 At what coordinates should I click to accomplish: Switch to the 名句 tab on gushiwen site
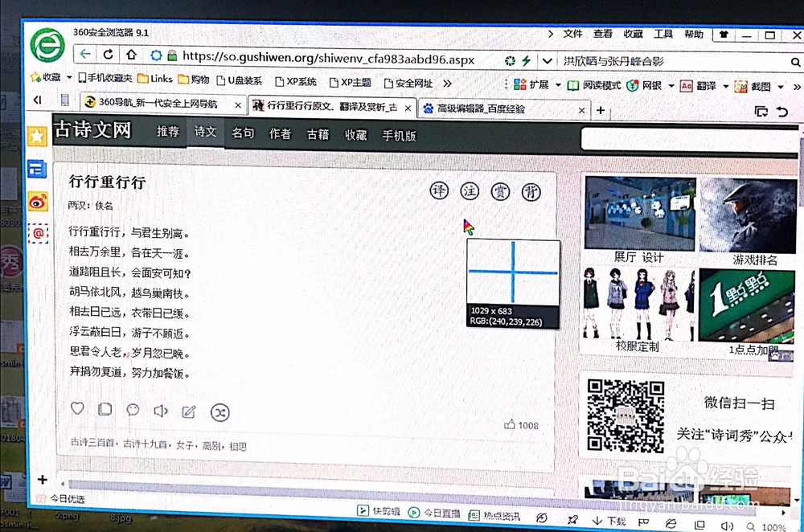tap(242, 133)
